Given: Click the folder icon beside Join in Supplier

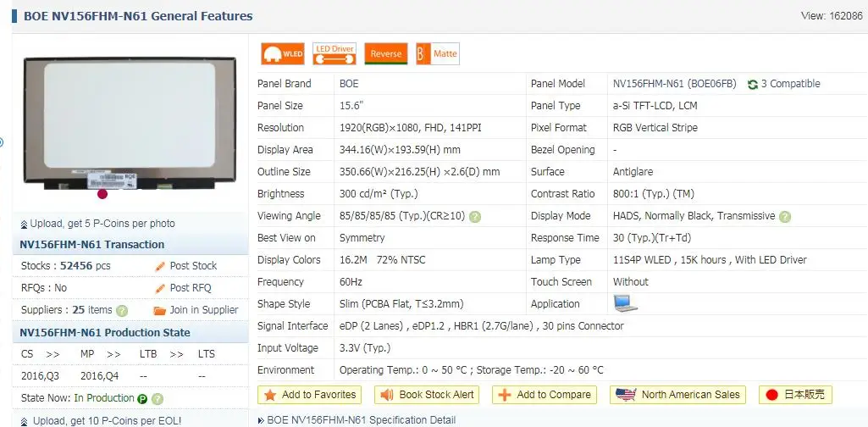Looking at the screenshot, I should 160,311.
